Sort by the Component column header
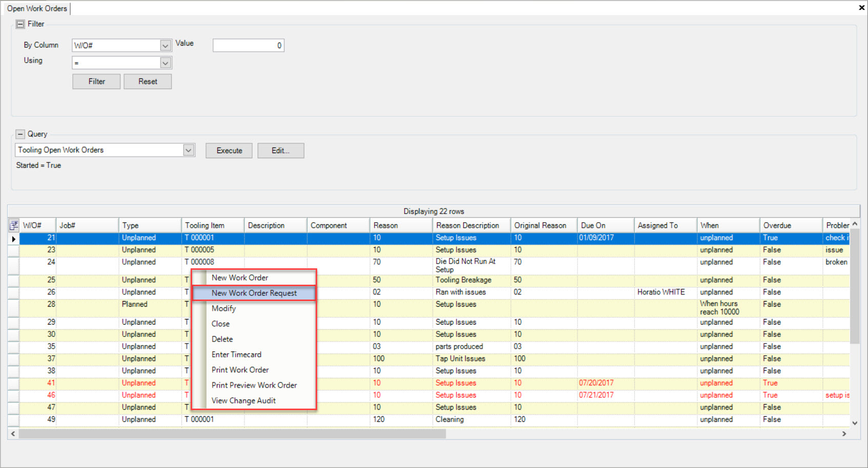 click(339, 225)
